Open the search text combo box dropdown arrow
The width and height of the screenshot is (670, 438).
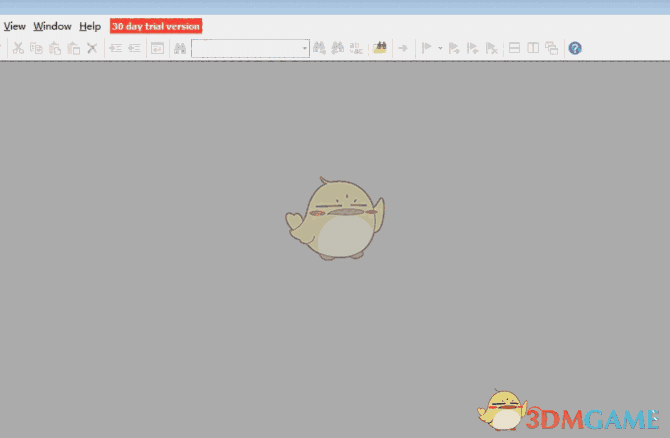[x=304, y=48]
